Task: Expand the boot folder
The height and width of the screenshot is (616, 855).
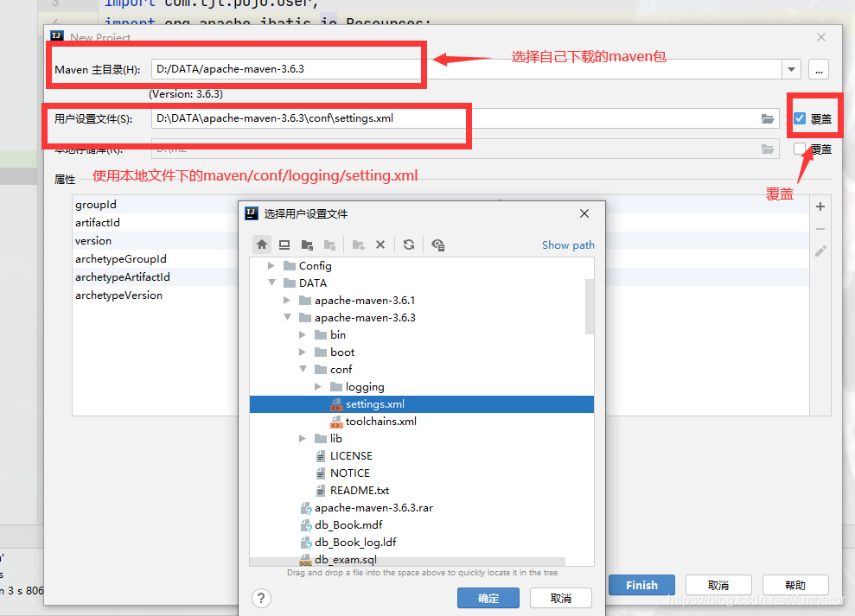Action: click(302, 352)
